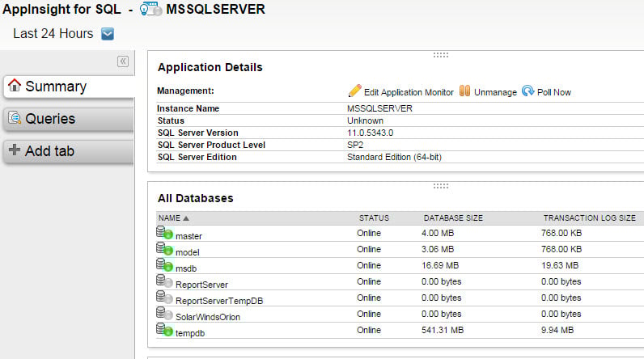This screenshot has height=359, width=644.
Task: Click the MSSQLSERVER Instance Name value
Action: (379, 108)
